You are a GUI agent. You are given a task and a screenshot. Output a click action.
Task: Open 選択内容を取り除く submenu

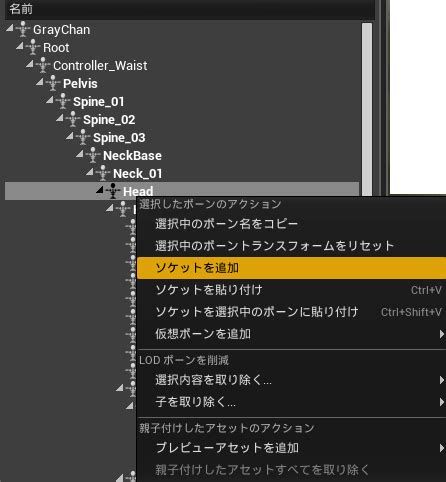coord(292,380)
